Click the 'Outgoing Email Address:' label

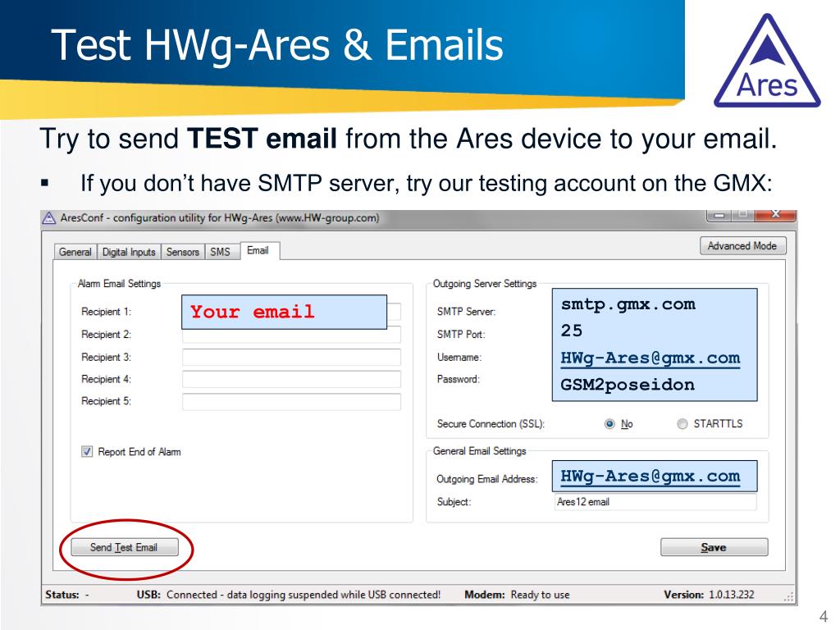pos(487,479)
